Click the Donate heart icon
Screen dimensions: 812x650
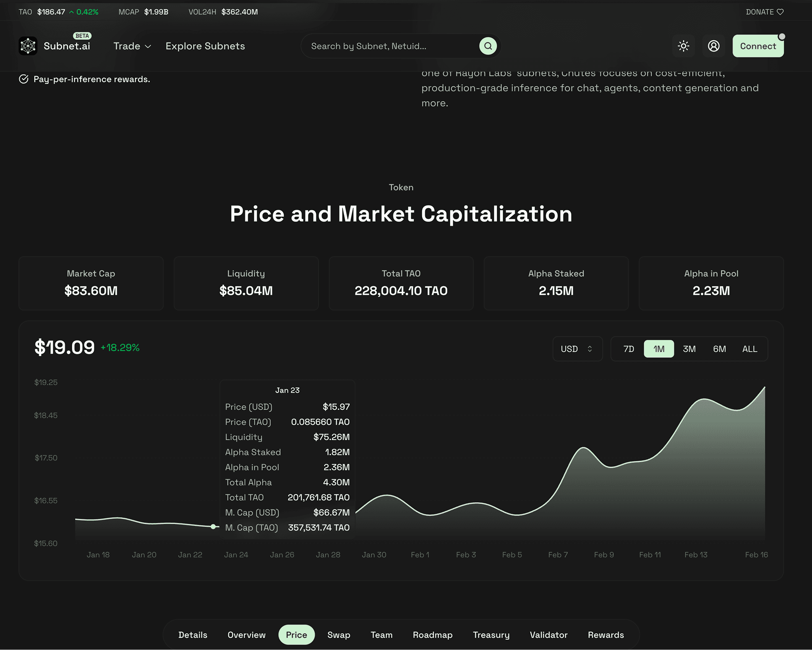(x=780, y=12)
